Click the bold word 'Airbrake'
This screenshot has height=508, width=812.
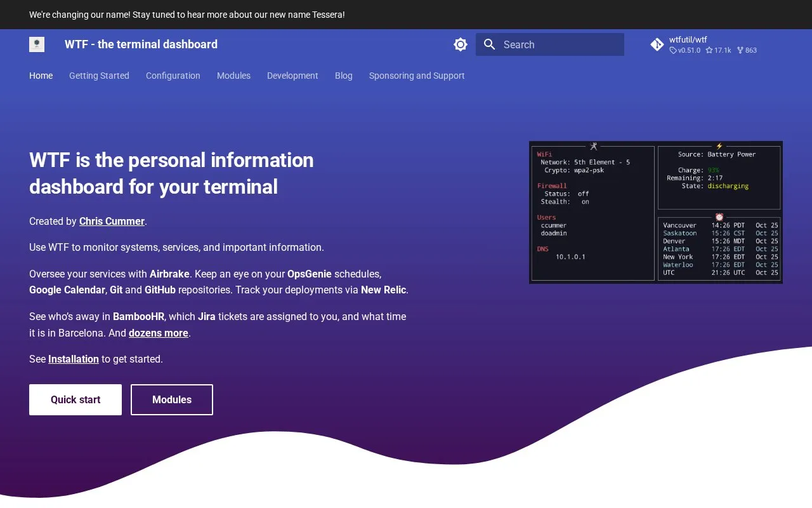tap(169, 274)
